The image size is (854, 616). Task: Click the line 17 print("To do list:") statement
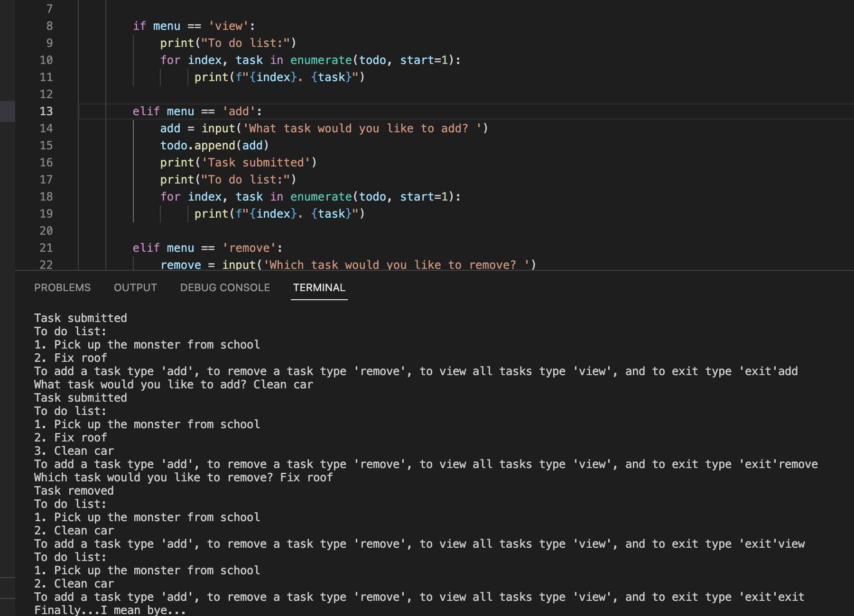228,180
